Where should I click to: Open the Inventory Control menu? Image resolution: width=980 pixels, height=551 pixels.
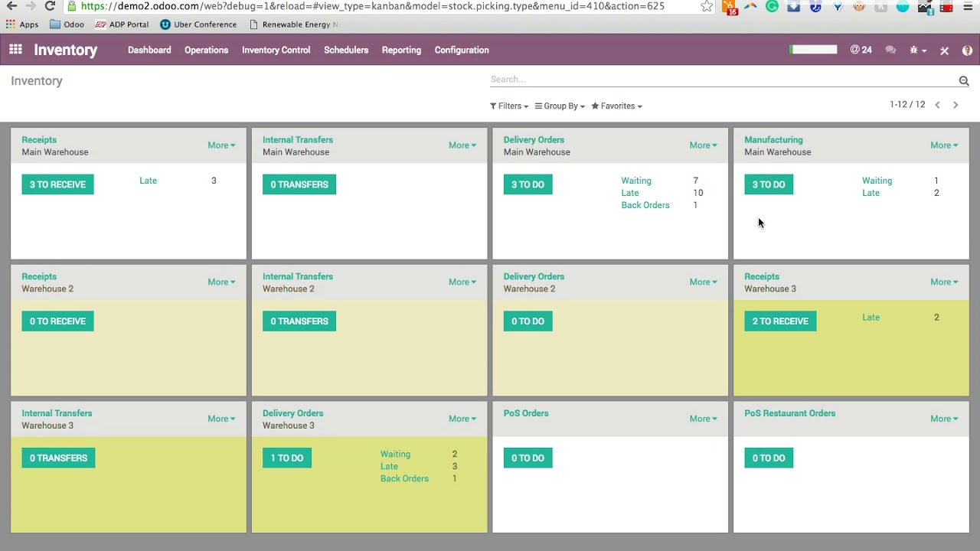coord(276,50)
